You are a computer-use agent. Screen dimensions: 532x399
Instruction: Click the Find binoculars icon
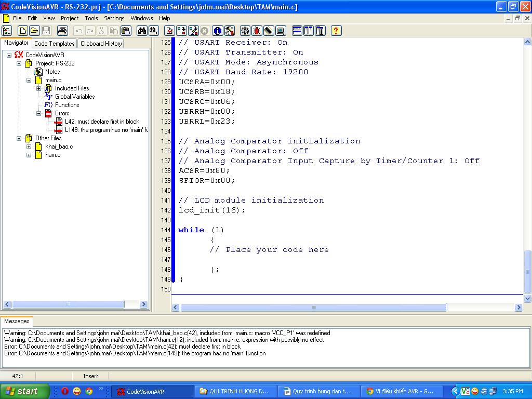coord(142,31)
